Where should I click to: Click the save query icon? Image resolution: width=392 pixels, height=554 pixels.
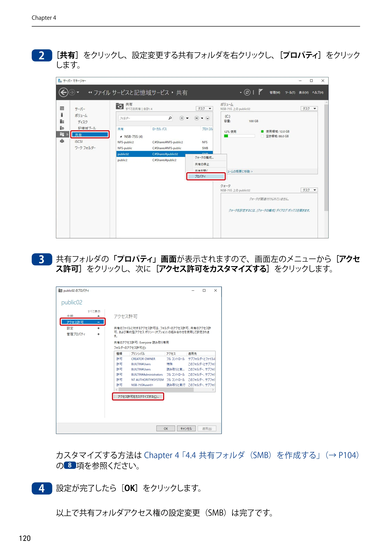point(196,118)
